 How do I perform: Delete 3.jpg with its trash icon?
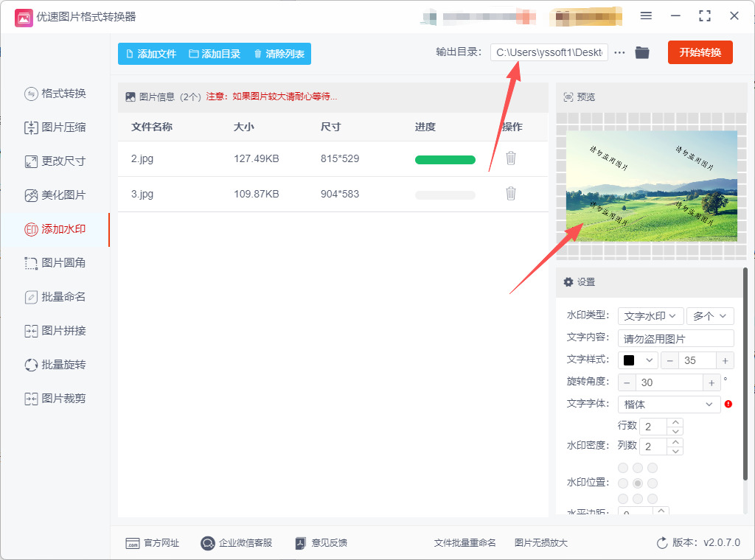pyautogui.click(x=511, y=193)
